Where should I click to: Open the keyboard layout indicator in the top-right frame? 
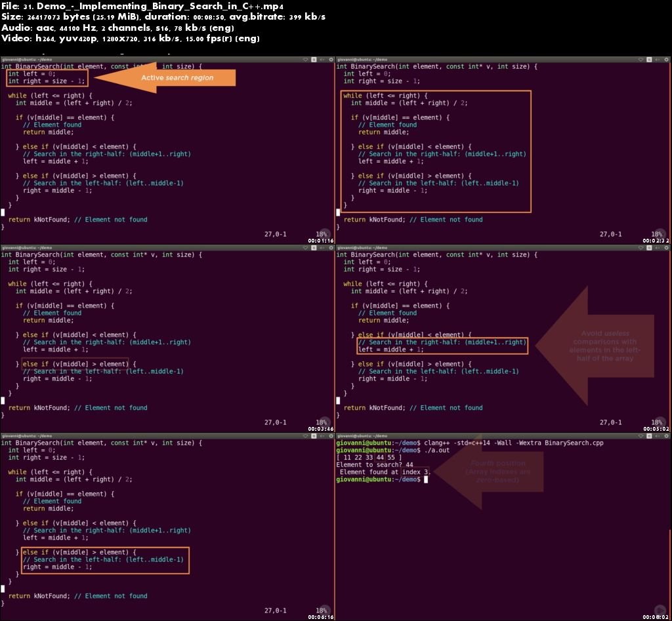coord(649,59)
